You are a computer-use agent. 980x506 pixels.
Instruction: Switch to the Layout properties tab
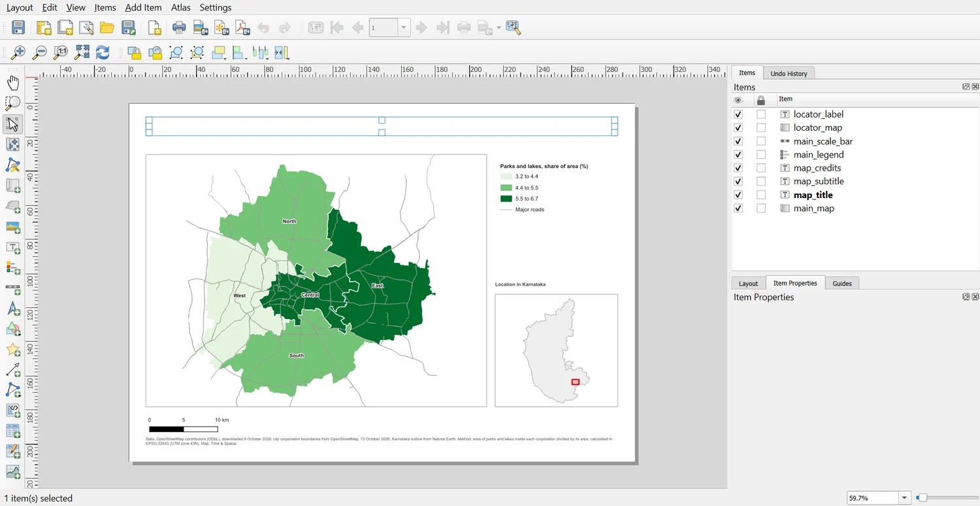(x=748, y=283)
